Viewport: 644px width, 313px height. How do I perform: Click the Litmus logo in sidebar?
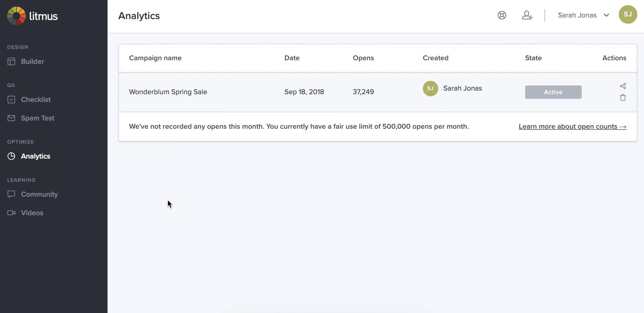33,16
